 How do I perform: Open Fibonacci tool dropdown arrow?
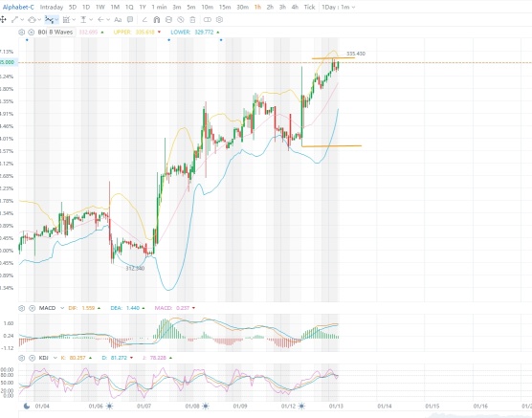pos(74,20)
